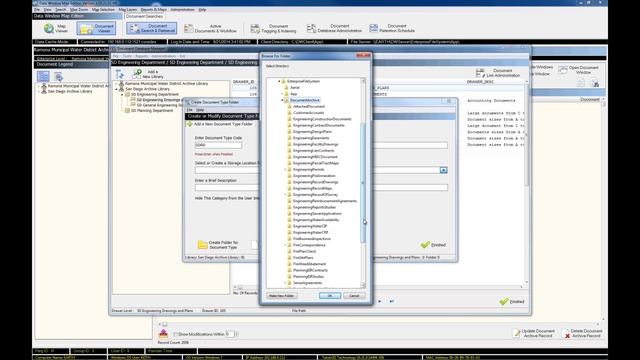Click Document Link Administration icon
The height and width of the screenshot is (360, 640).
pyautogui.click(x=480, y=73)
